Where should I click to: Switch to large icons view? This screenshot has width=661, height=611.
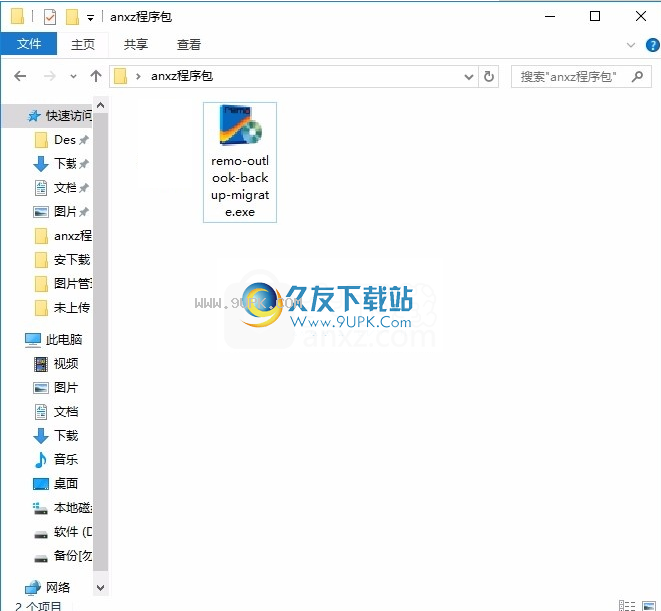coord(649,605)
